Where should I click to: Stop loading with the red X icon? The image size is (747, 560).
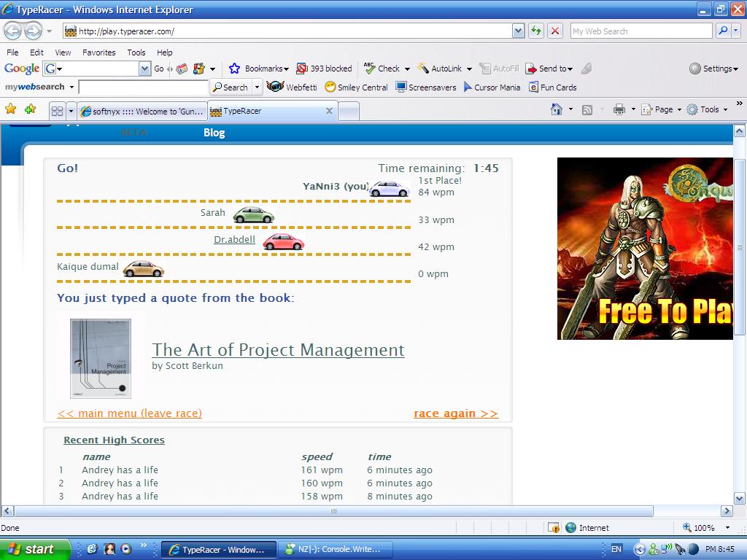point(555,31)
